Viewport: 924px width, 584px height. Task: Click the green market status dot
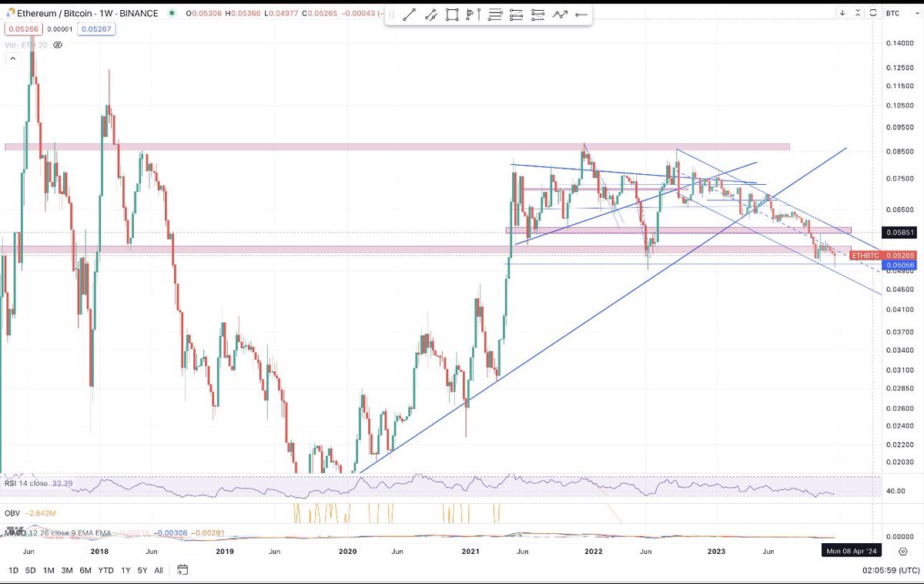pyautogui.click(x=172, y=13)
